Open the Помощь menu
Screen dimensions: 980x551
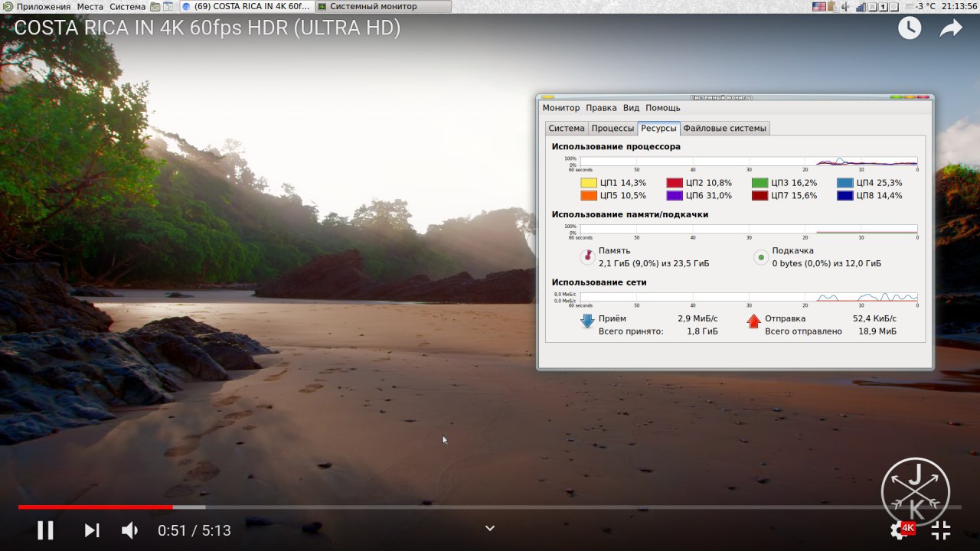pos(663,108)
